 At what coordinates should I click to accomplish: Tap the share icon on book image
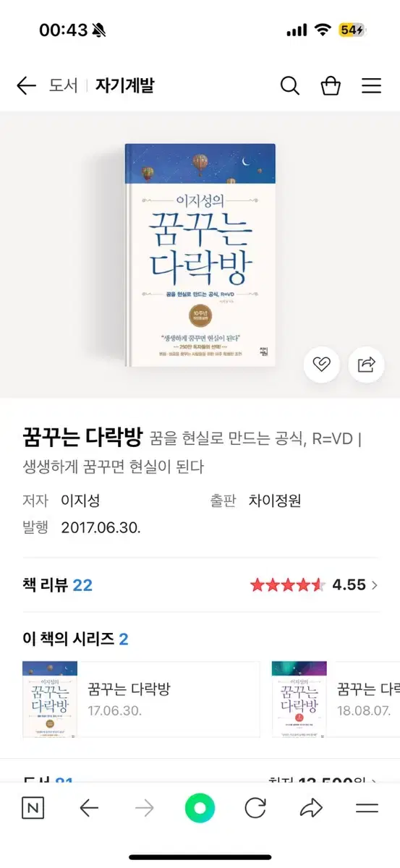click(x=366, y=365)
